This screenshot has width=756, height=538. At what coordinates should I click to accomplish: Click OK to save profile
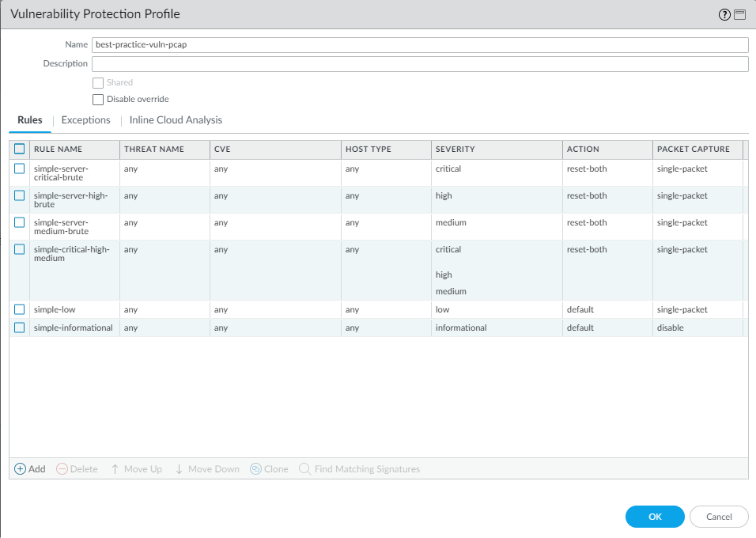[x=655, y=517]
